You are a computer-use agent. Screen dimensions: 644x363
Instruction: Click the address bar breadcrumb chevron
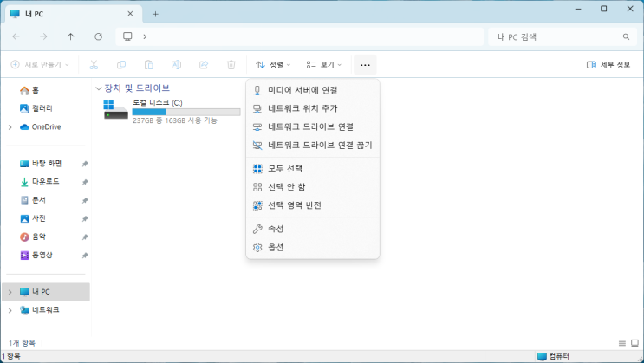pos(145,36)
